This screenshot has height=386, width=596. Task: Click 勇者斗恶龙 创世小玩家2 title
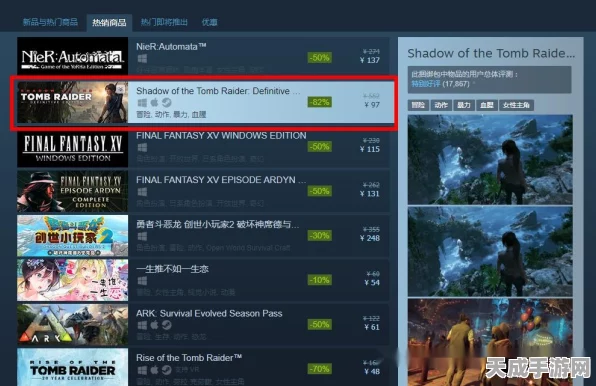(x=218, y=225)
